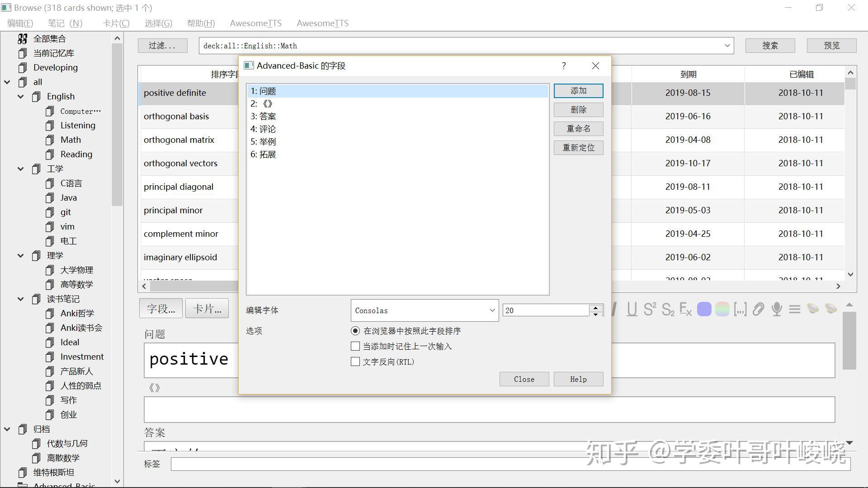The width and height of the screenshot is (868, 488).
Task: Open 字段... fields button in editor
Action: (x=160, y=309)
